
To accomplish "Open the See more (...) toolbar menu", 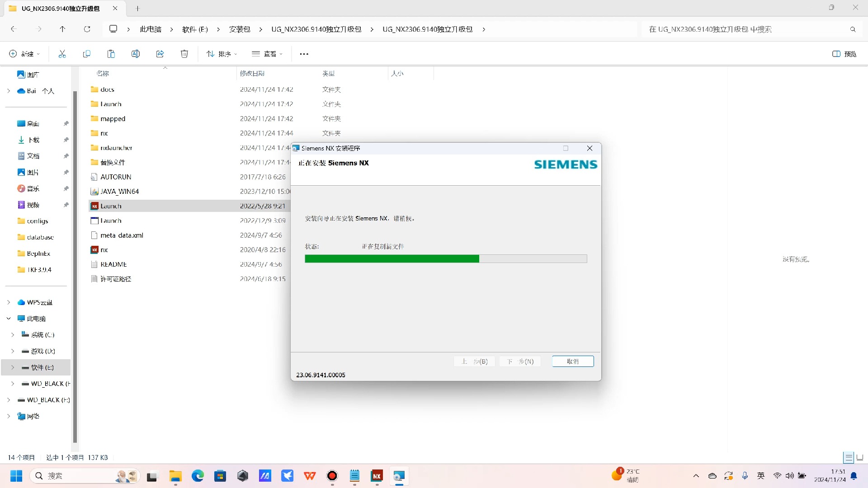I will coord(303,53).
